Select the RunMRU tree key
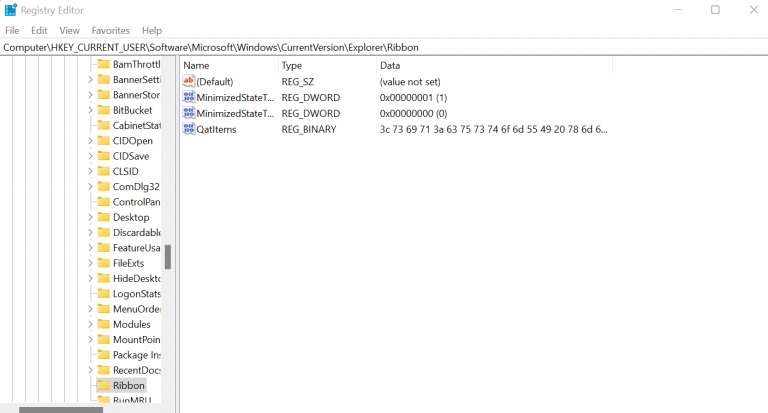Screen dimensions: 768x413 (x=132, y=400)
